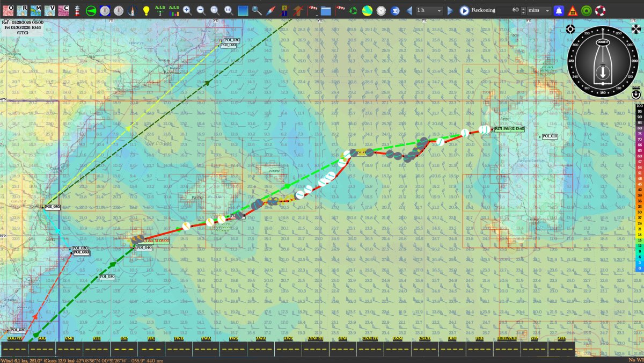
Task: Click the lighthouse icon in the toolbar
Action: coord(77,10)
